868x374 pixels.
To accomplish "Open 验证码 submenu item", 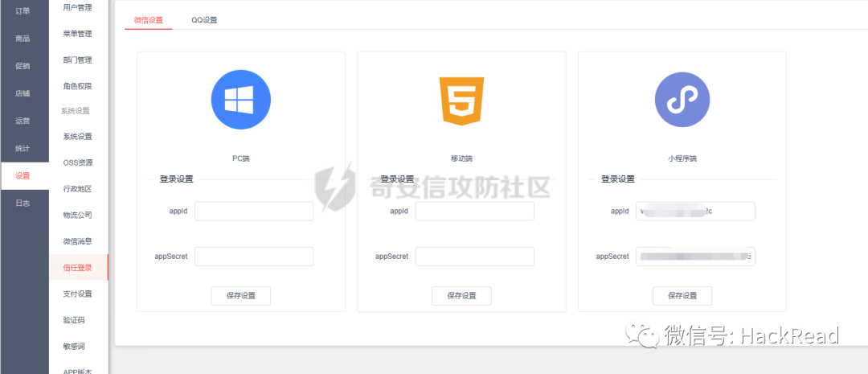I will pos(74,320).
